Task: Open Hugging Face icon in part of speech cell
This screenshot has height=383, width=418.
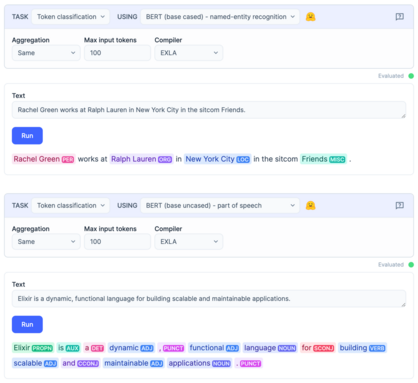Action: 310,205
